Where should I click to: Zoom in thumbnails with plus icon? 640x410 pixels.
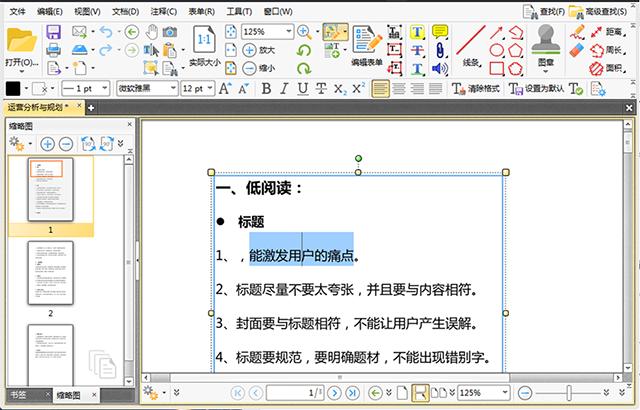click(x=47, y=144)
